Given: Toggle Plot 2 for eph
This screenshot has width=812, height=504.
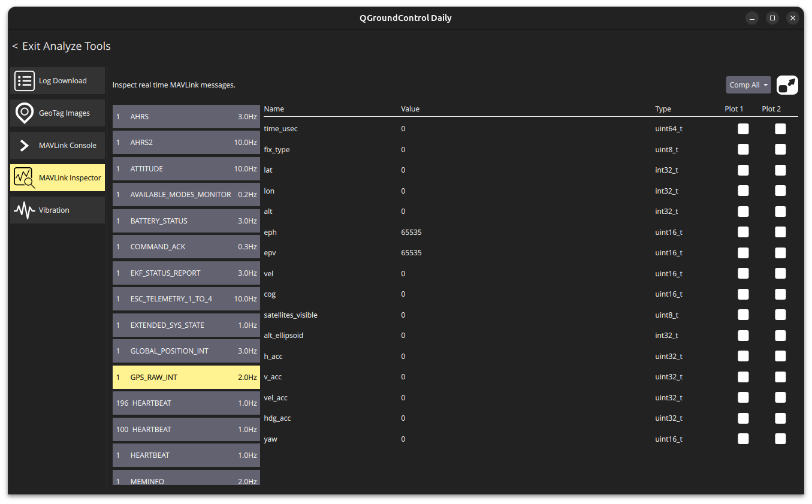Looking at the screenshot, I should 780,232.
